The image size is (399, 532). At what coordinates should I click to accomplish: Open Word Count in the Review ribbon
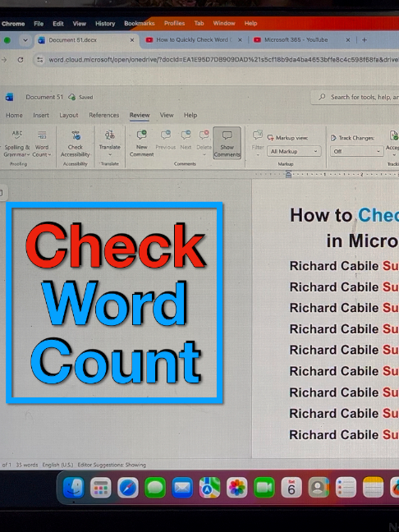(42, 144)
